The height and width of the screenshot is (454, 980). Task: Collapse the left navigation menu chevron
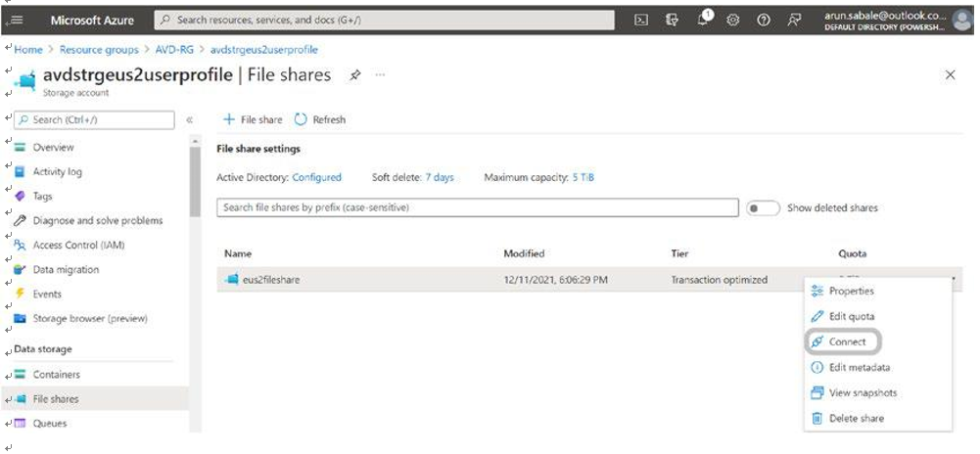pyautogui.click(x=189, y=120)
